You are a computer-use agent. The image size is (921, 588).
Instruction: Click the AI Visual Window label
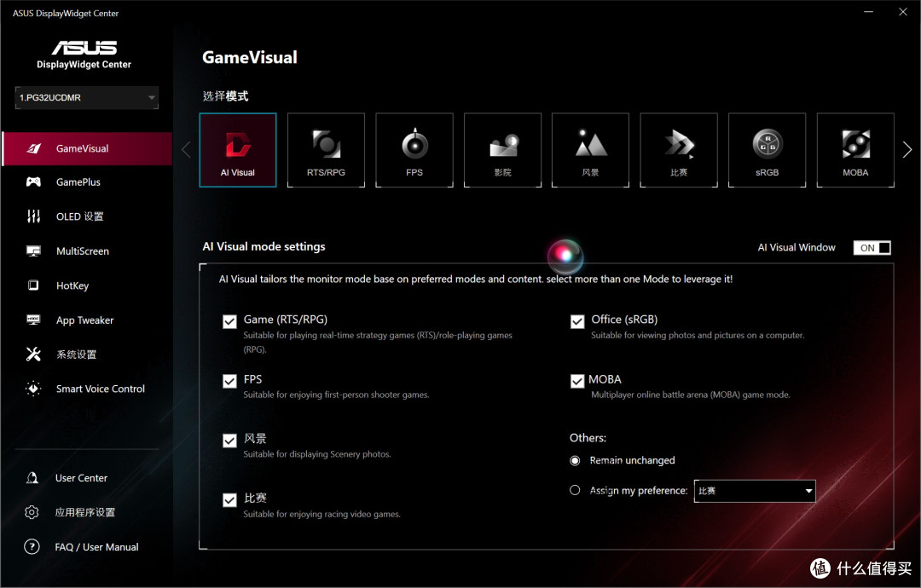[796, 248]
